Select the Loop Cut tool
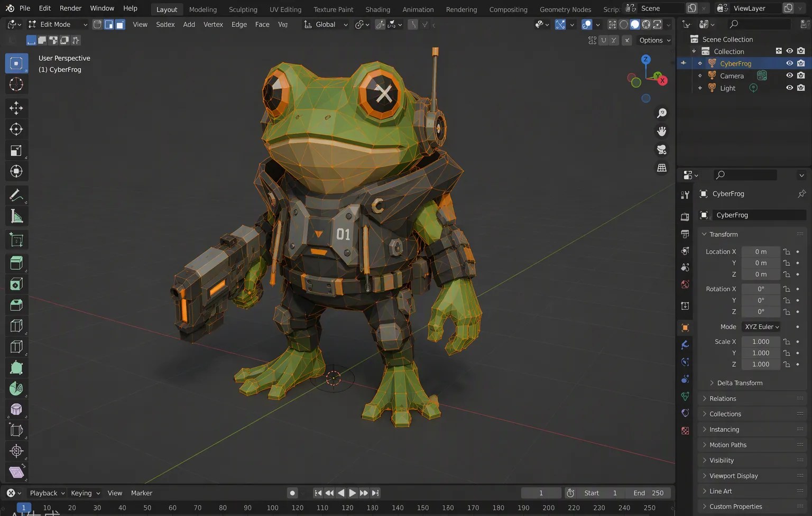This screenshot has height=516, width=812. pyautogui.click(x=16, y=326)
